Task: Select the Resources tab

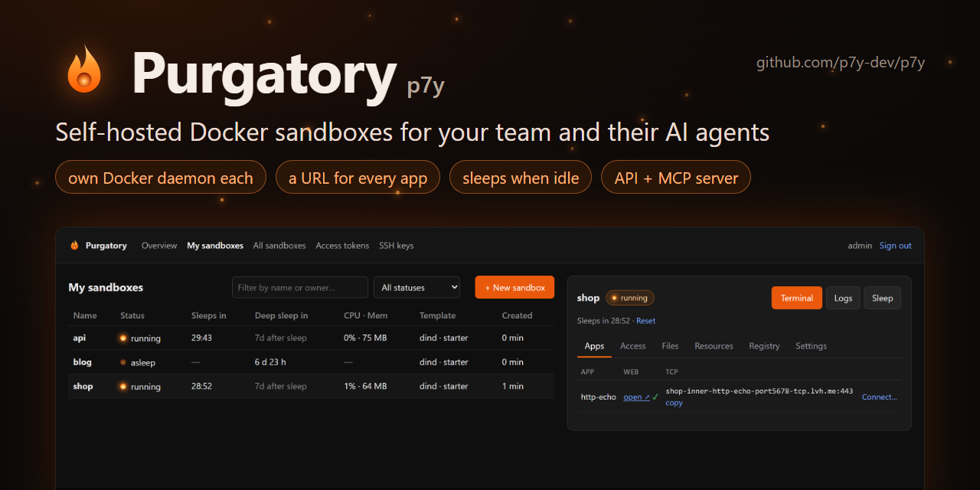Action: coord(714,346)
